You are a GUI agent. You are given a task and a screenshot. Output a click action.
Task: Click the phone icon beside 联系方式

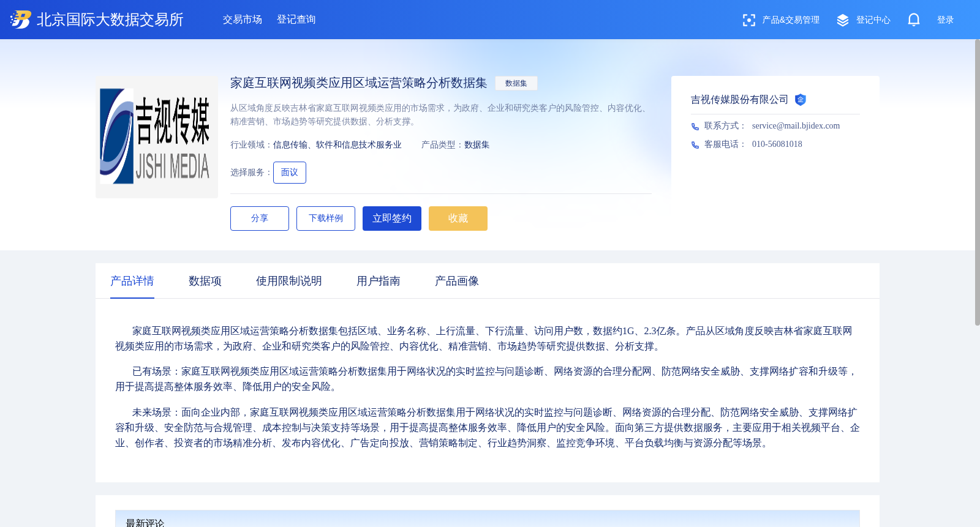[695, 127]
